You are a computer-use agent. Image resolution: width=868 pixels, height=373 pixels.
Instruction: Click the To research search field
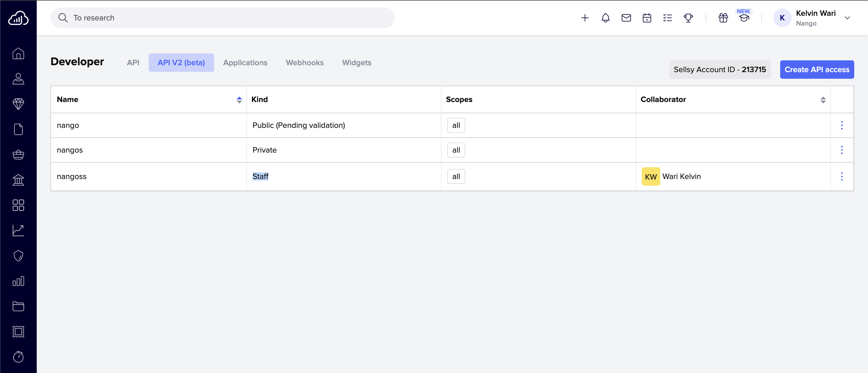click(x=222, y=18)
